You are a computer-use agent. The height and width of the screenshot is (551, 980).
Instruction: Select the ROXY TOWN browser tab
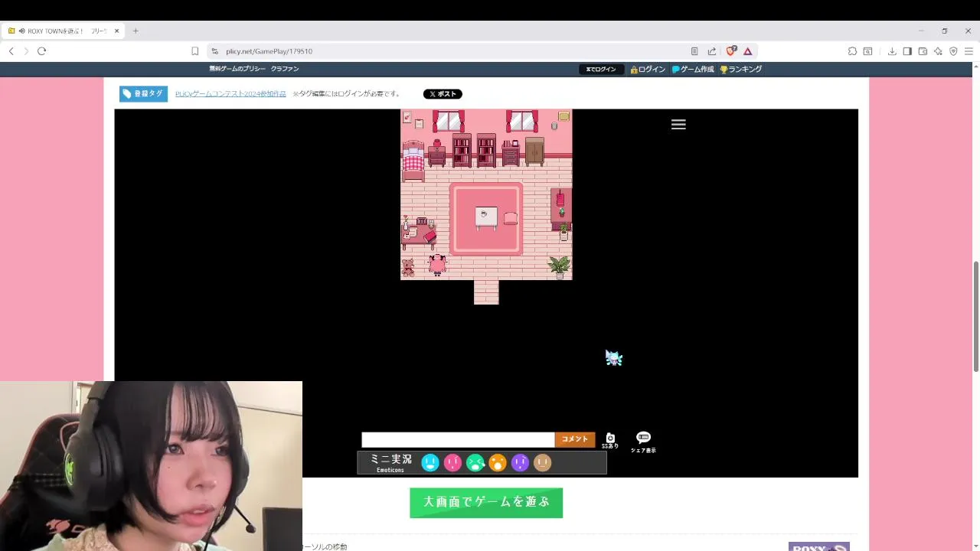point(63,31)
